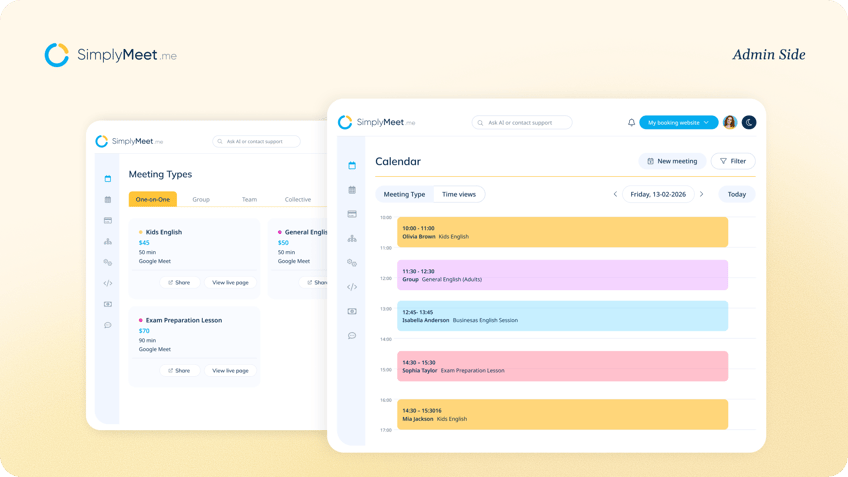Click the search field in Calendar window
This screenshot has height=477, width=848.
(522, 123)
